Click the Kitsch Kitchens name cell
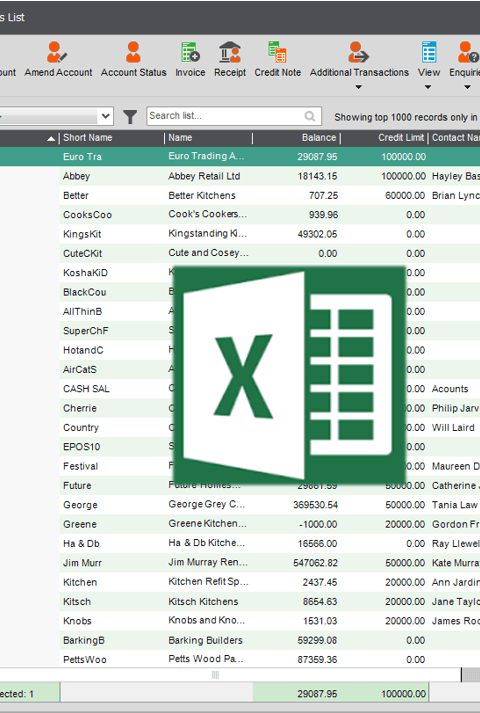The height and width of the screenshot is (713, 480). 203,601
